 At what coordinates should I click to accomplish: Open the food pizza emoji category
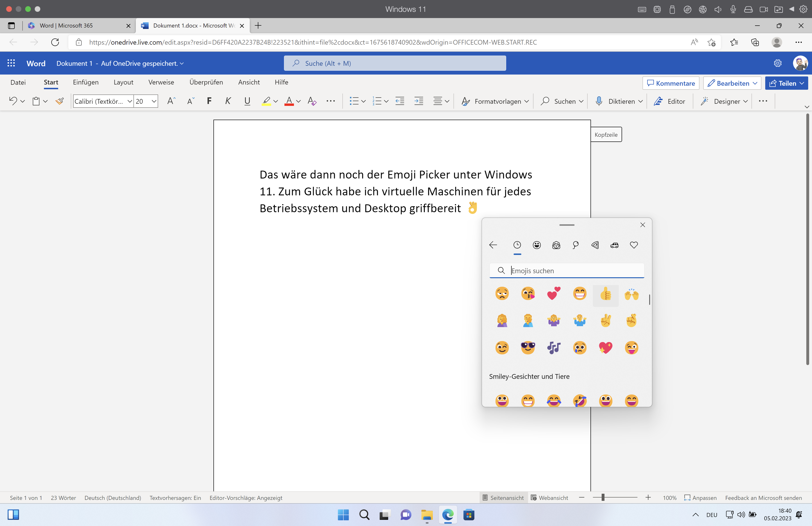(x=595, y=245)
